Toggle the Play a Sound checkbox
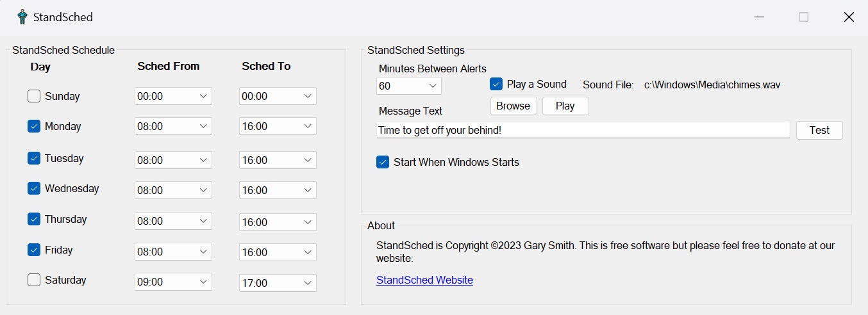The height and width of the screenshot is (315, 868). click(496, 84)
